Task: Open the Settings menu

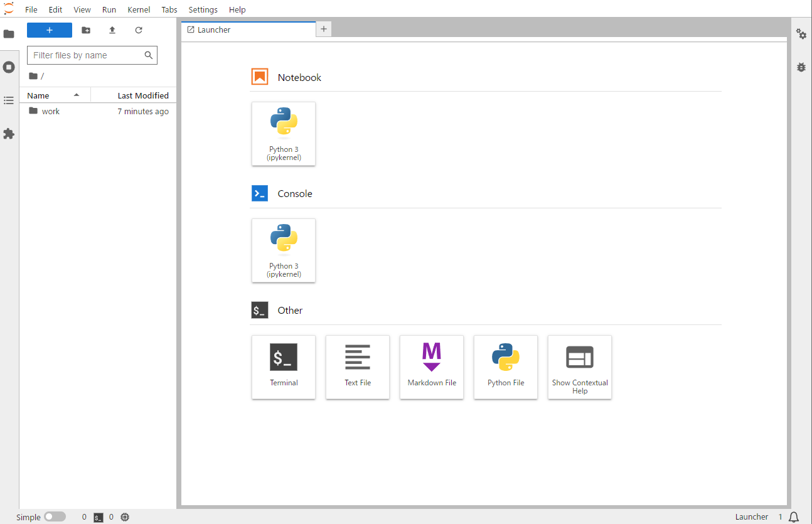Action: tap(203, 9)
